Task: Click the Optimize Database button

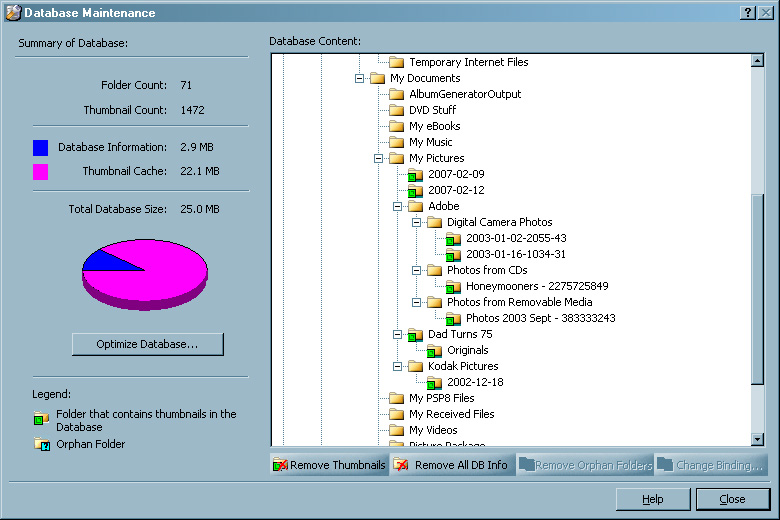Action: pyautogui.click(x=147, y=344)
